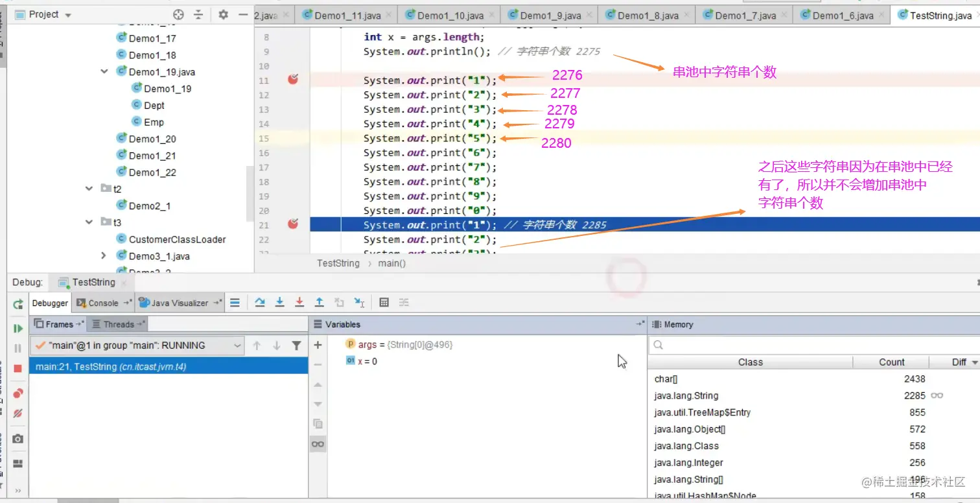Add a new watch with plus icon
This screenshot has width=980, height=503.
(318, 345)
